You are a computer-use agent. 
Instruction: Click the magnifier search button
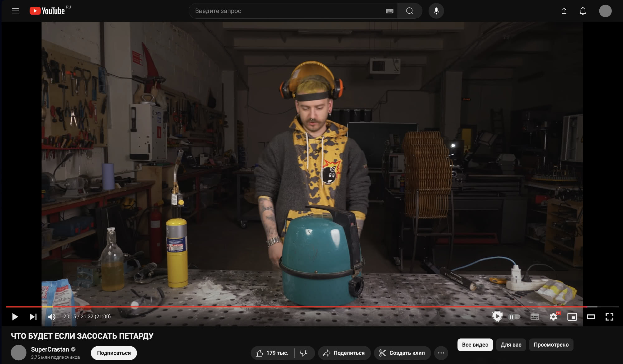(410, 11)
